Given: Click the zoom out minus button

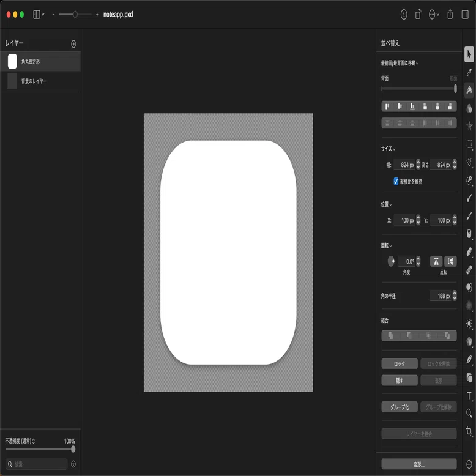Looking at the screenshot, I should tap(53, 14).
